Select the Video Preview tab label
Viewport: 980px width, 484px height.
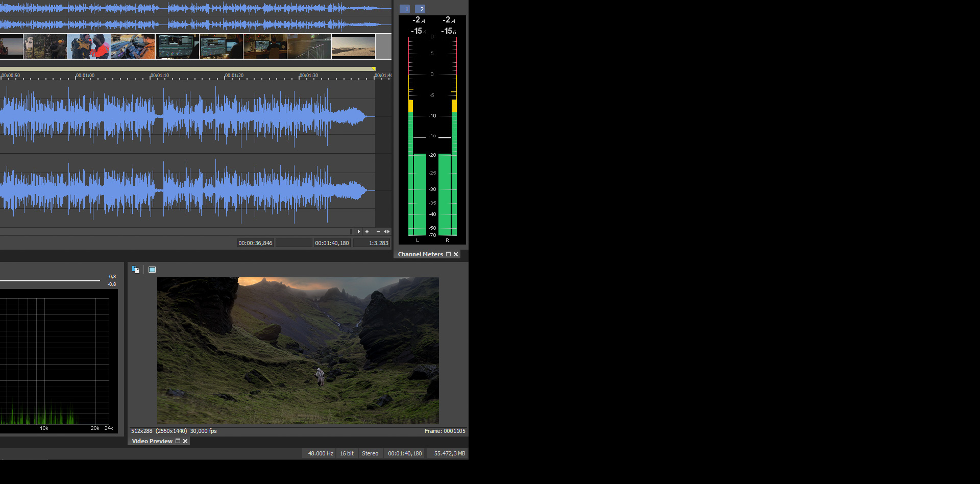click(x=152, y=441)
